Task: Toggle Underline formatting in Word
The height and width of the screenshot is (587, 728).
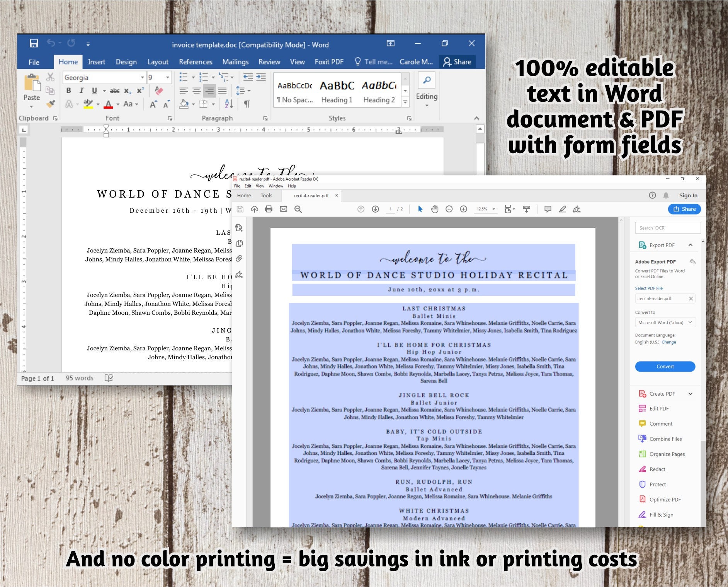Action: 94,90
